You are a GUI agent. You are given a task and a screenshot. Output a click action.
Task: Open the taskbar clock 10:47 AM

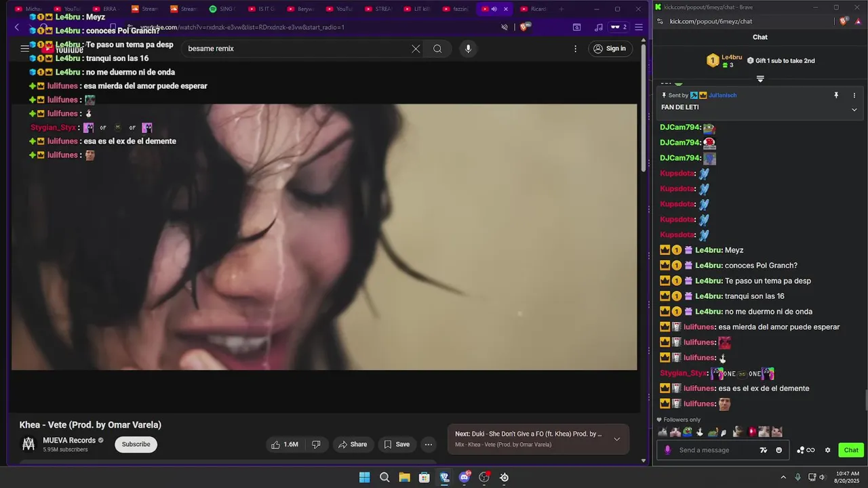point(848,477)
